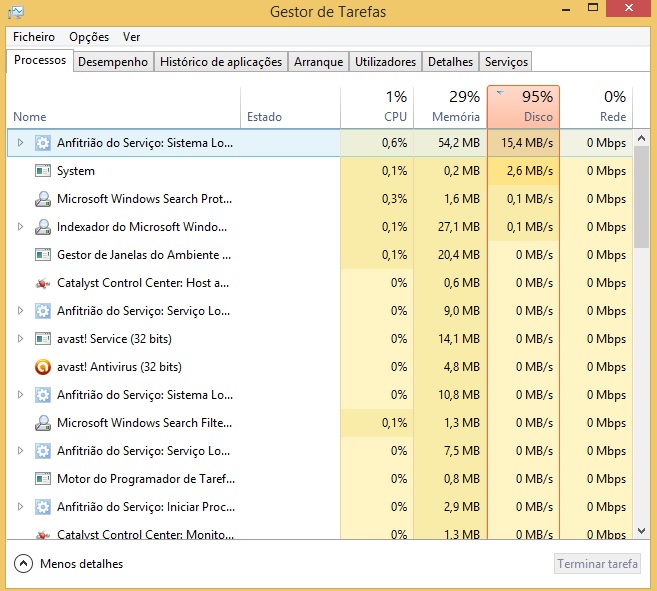Switch to the Serviços tab
657x591 pixels.
point(506,62)
